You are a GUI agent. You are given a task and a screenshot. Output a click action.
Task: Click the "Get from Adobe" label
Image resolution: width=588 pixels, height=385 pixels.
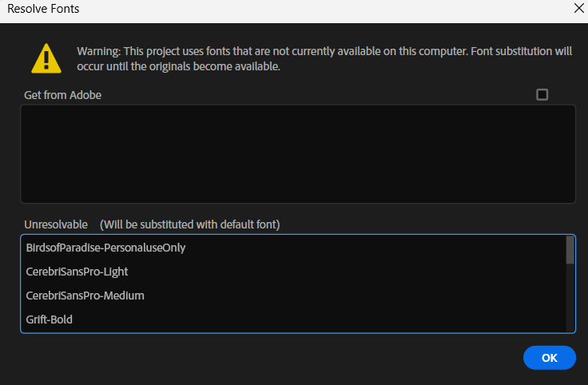pyautogui.click(x=62, y=95)
